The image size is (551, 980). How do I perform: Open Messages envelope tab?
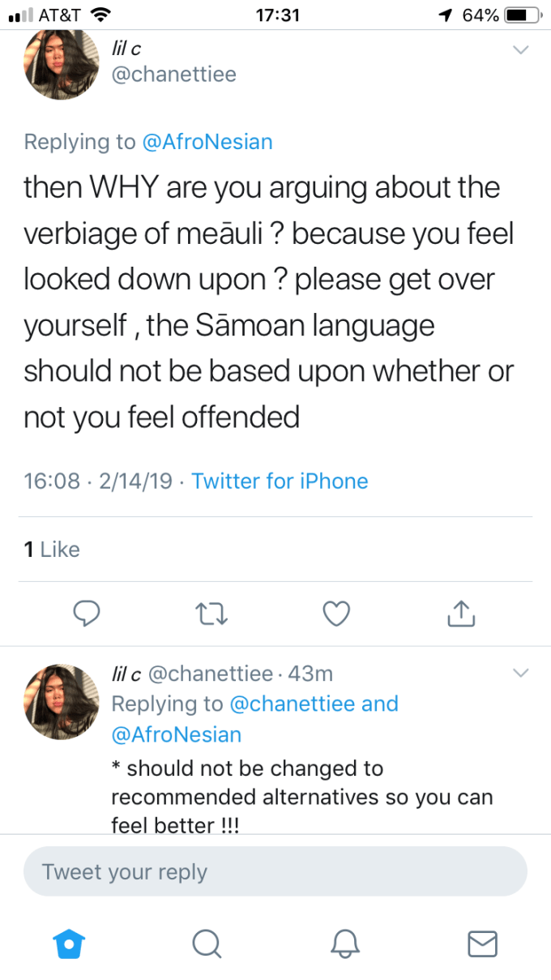483,943
